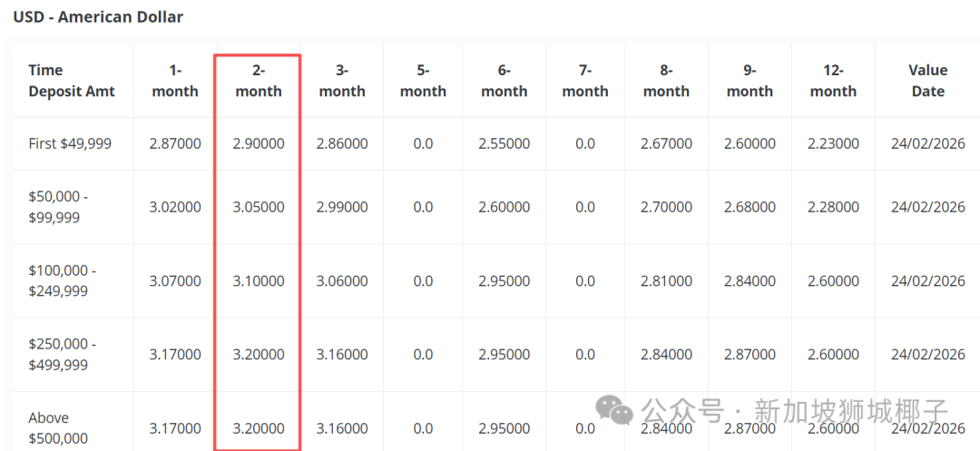The width and height of the screenshot is (980, 451).
Task: Select the "Value Date" column header
Action: 927,81
